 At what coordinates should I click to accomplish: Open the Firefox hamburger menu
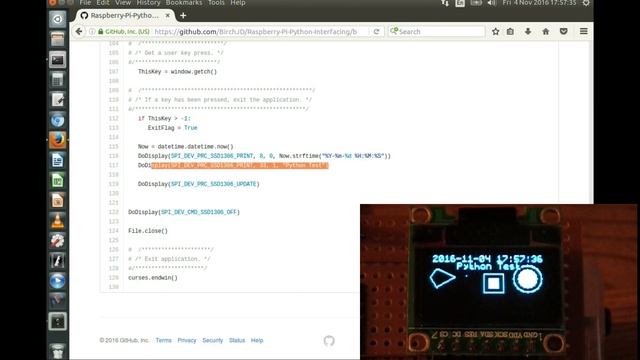(x=584, y=31)
